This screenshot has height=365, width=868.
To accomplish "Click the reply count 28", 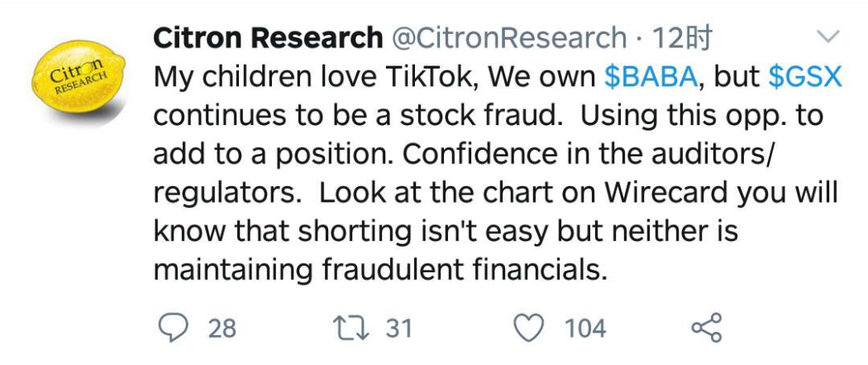I will 222,329.
